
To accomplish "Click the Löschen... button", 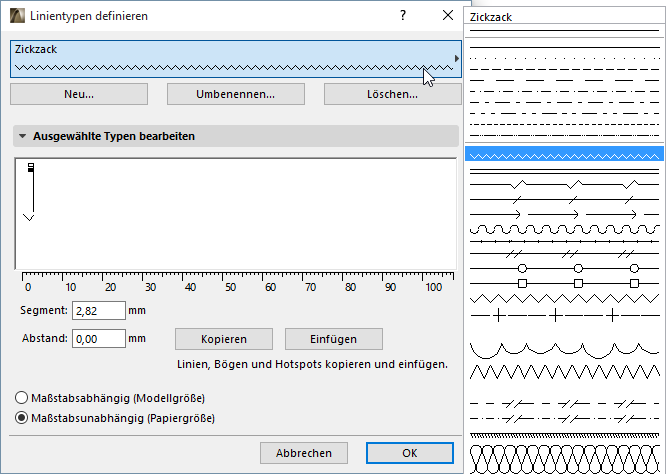I will click(x=392, y=94).
